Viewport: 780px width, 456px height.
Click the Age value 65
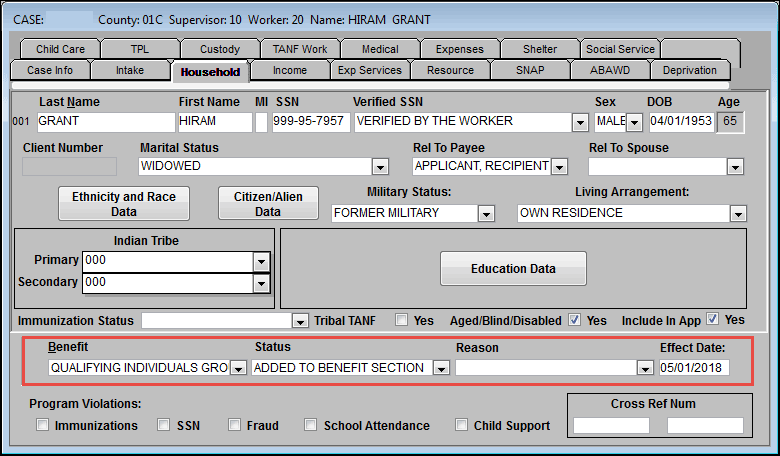[730, 122]
